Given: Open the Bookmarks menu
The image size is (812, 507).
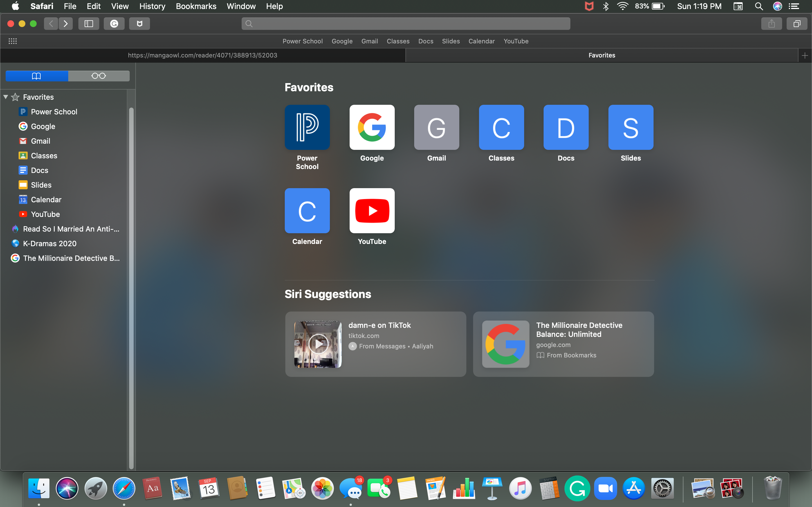Looking at the screenshot, I should point(196,6).
